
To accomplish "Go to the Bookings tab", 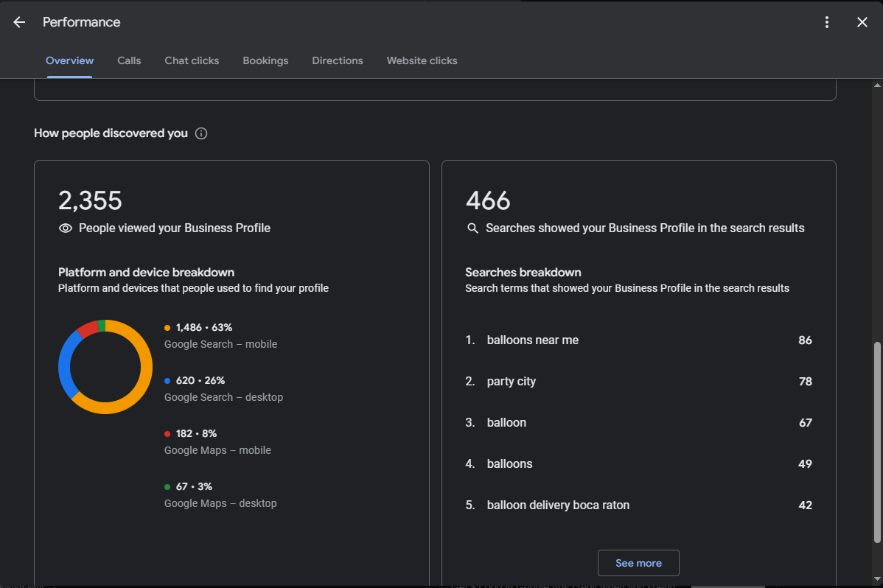I will tap(265, 60).
